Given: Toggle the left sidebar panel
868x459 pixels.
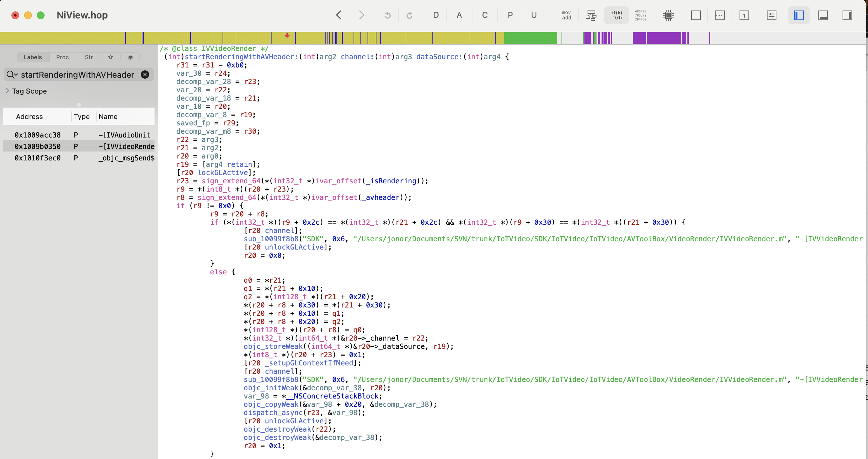Looking at the screenshot, I should point(799,15).
